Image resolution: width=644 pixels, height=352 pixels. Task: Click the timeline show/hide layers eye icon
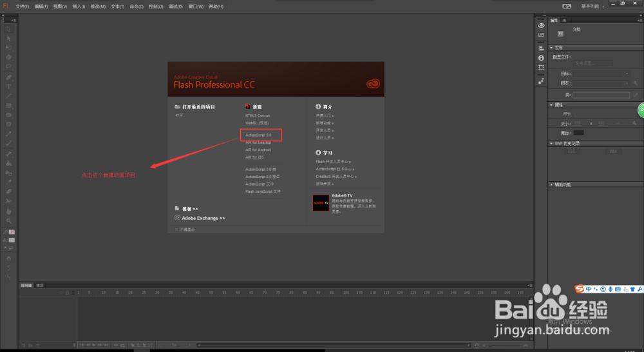[x=61, y=293]
